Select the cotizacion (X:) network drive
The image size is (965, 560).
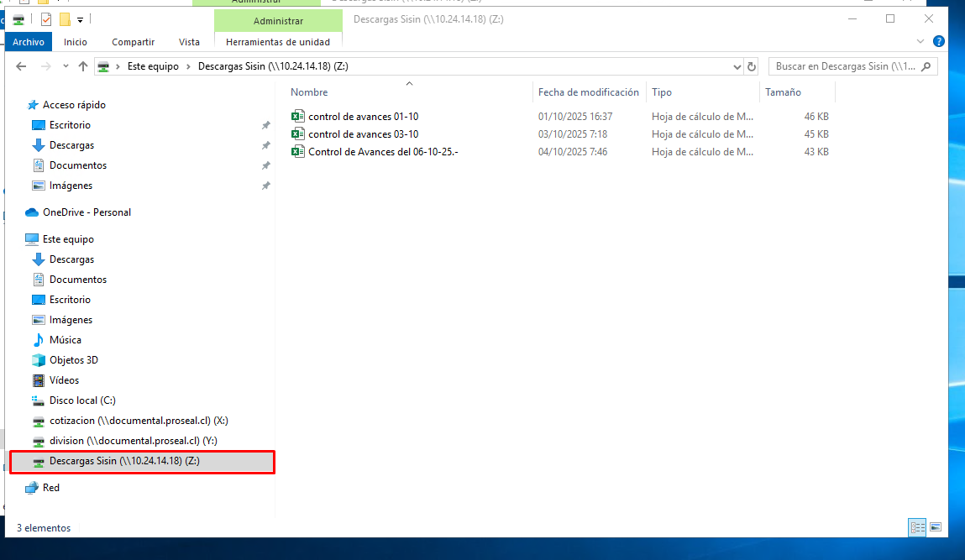(x=138, y=421)
